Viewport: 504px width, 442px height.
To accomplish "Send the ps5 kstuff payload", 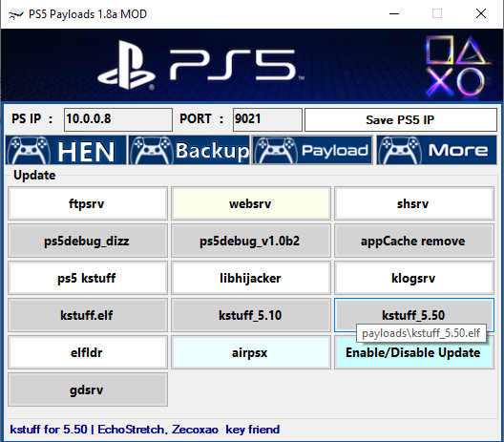I will (x=88, y=278).
